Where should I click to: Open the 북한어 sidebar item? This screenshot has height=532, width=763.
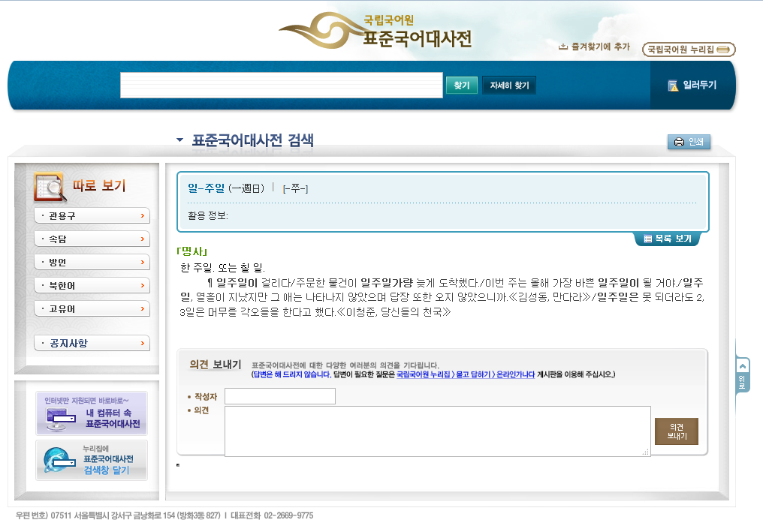point(92,285)
